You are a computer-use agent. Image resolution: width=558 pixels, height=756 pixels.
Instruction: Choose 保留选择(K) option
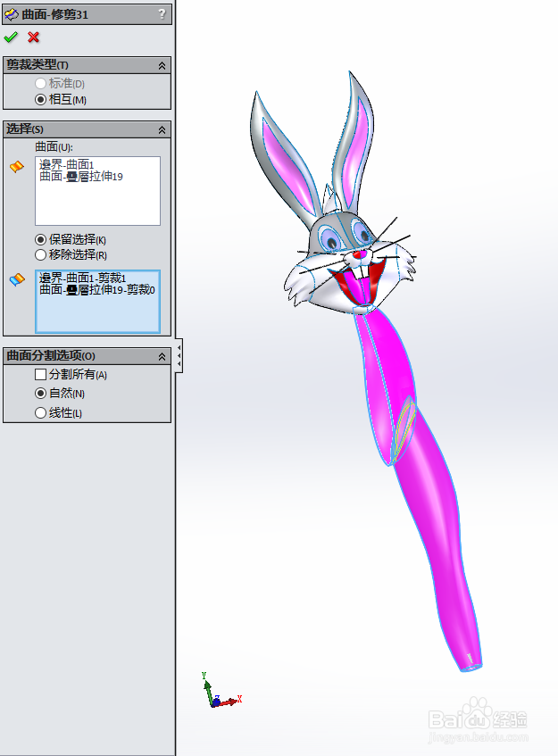pyautogui.click(x=40, y=239)
